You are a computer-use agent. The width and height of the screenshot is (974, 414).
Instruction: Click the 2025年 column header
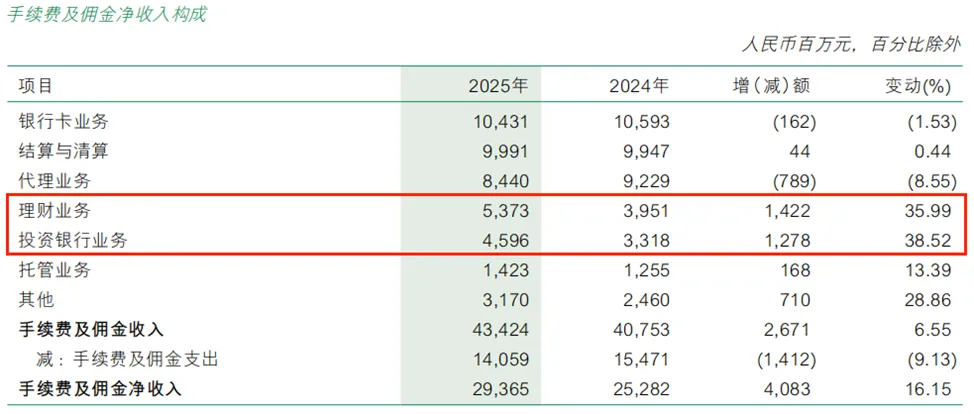498,86
